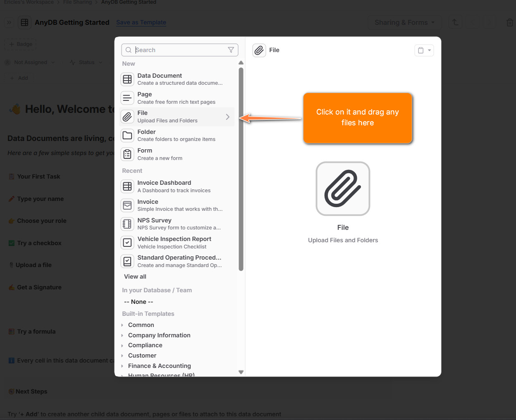Click the expand sidebar double-chevron icon
This screenshot has width=516, height=420.
(9, 23)
